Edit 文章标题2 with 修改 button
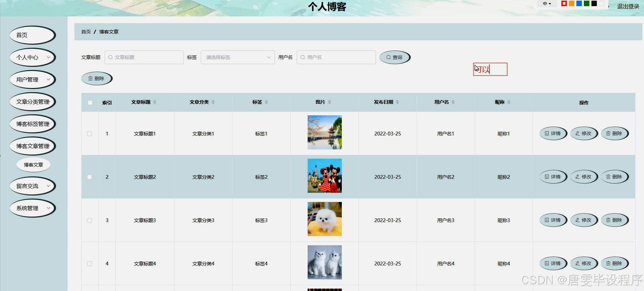 [x=584, y=177]
